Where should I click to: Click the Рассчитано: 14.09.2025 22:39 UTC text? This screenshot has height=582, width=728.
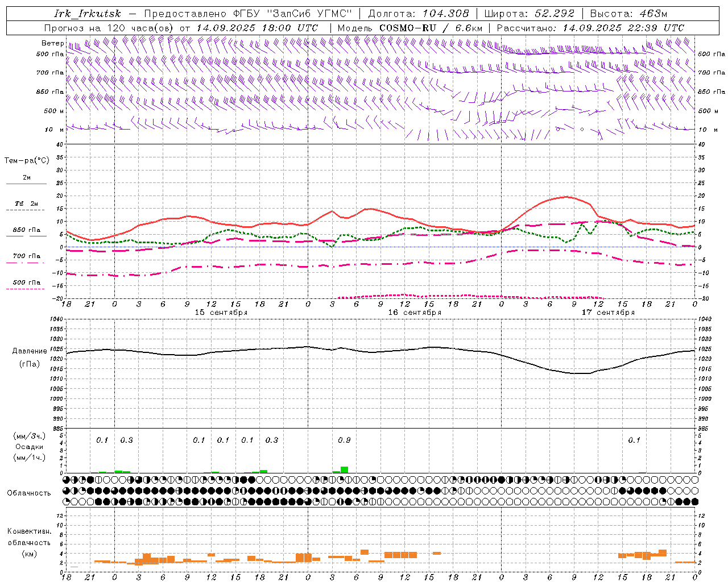[x=590, y=28]
